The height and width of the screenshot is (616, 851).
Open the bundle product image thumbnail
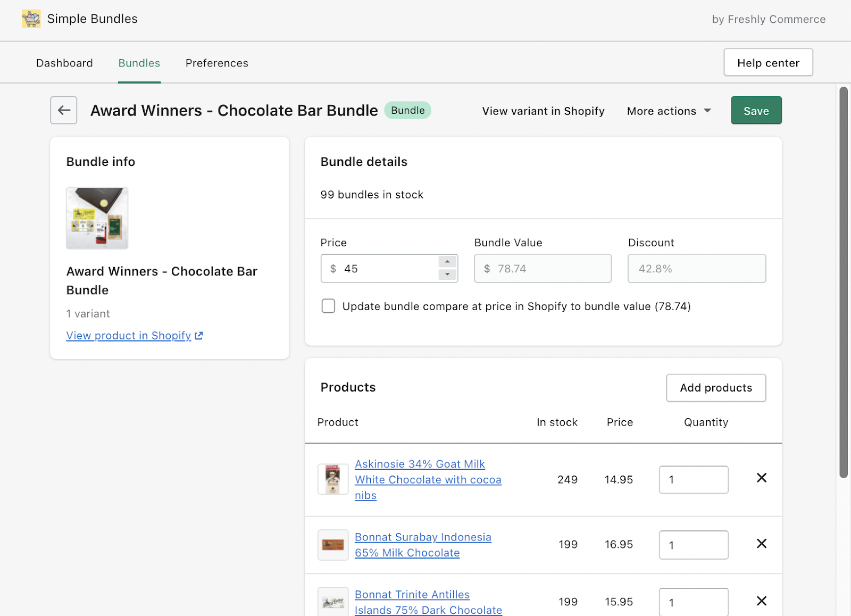(x=97, y=218)
